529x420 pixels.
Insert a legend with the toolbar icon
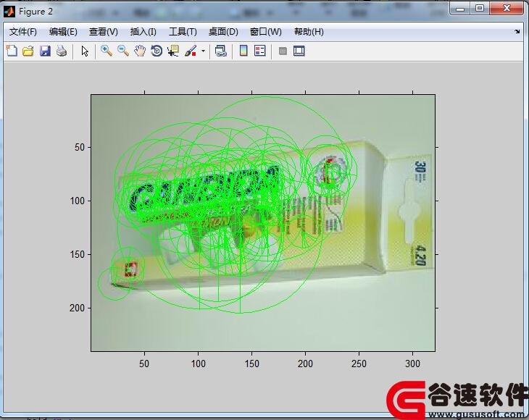click(259, 51)
